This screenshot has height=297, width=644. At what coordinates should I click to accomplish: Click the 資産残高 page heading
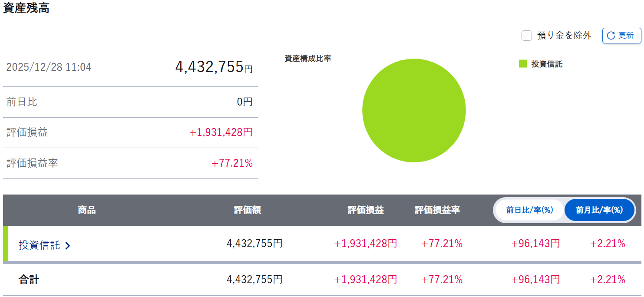pos(26,8)
